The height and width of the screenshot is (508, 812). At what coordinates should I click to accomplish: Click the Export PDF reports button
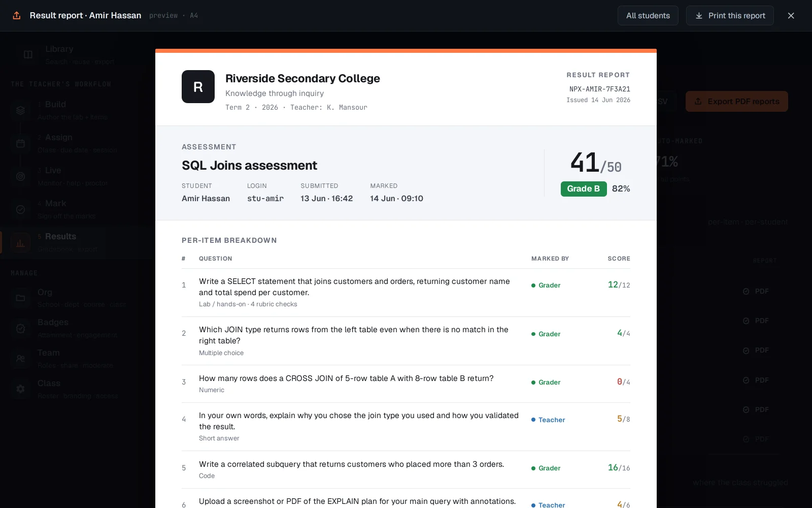[736, 102]
